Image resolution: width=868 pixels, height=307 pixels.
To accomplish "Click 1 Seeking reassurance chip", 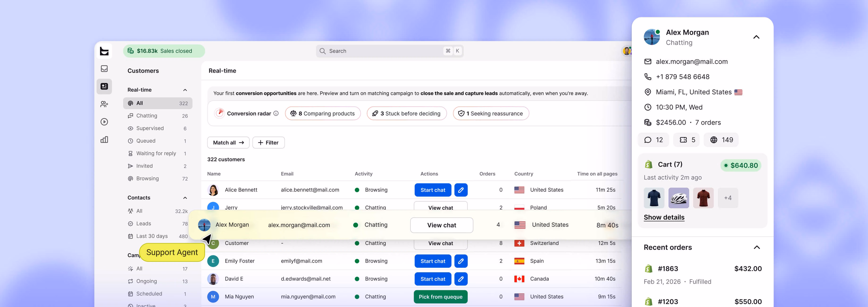I will (x=491, y=113).
